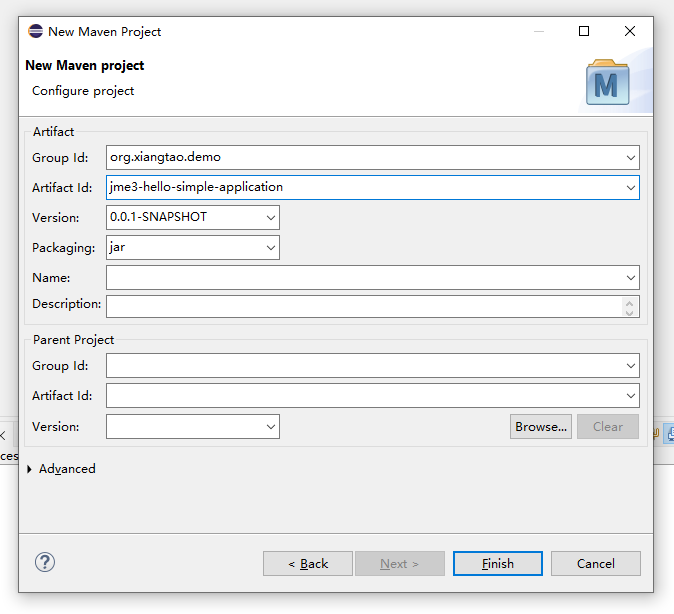Open the Parent Project Group Id dropdown arrow
Viewport: 674px width, 614px height.
pyautogui.click(x=631, y=365)
